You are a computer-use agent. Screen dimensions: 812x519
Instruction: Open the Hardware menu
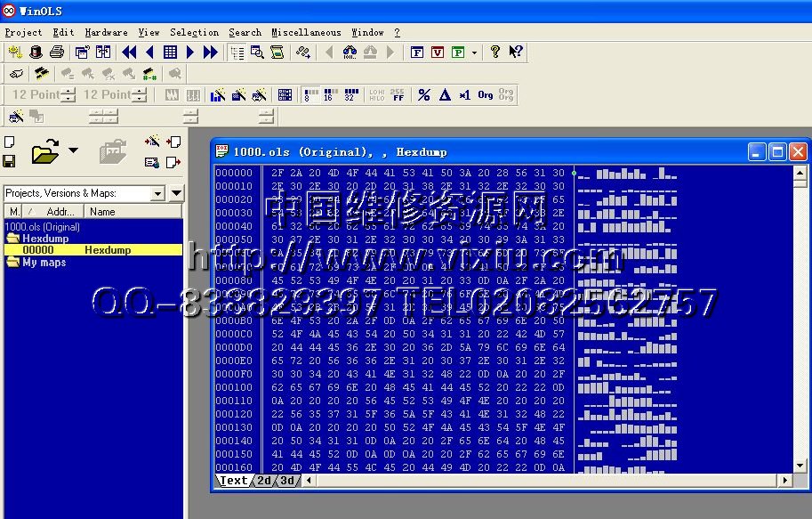(x=106, y=32)
